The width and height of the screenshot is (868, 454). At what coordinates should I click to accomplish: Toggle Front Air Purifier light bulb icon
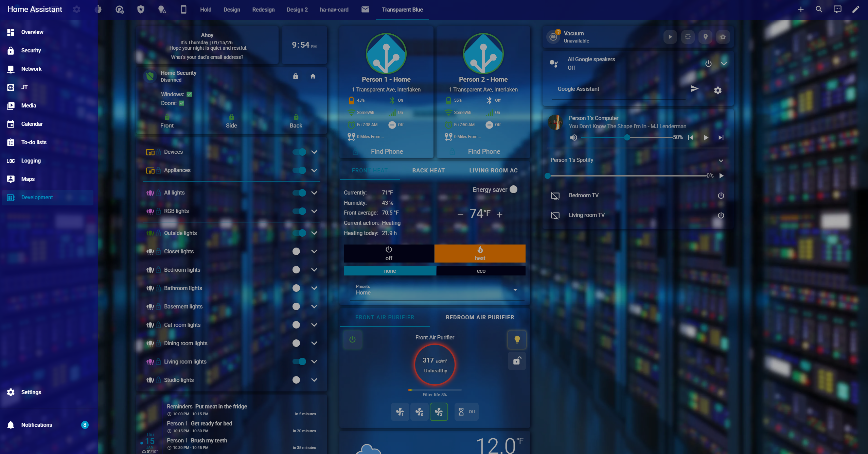[x=517, y=339]
